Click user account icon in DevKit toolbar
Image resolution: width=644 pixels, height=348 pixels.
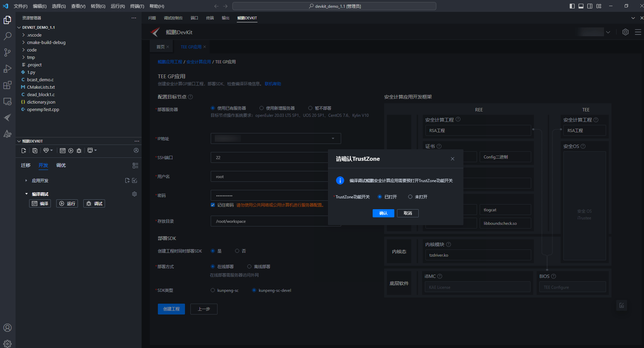tap(136, 150)
